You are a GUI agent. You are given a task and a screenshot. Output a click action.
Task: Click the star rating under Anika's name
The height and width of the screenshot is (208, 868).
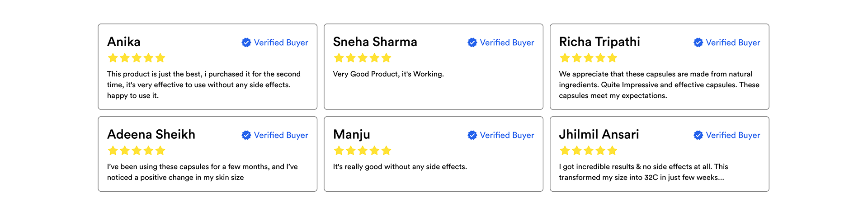tap(137, 58)
